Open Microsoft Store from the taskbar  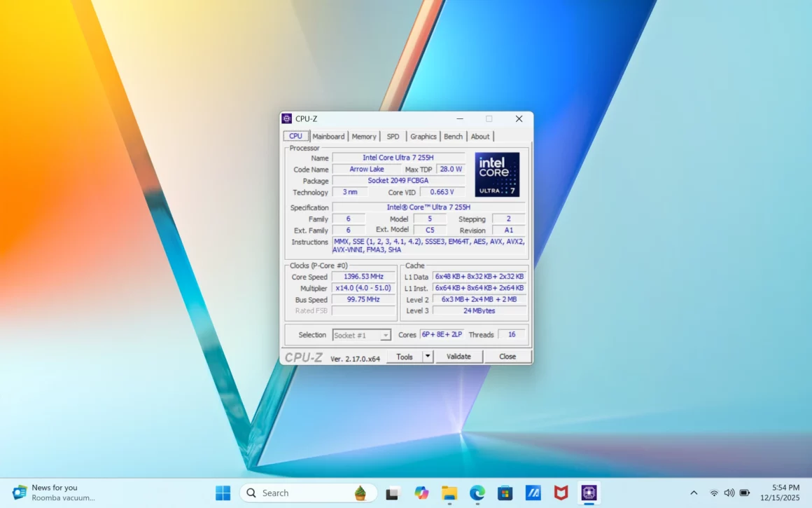tap(505, 493)
